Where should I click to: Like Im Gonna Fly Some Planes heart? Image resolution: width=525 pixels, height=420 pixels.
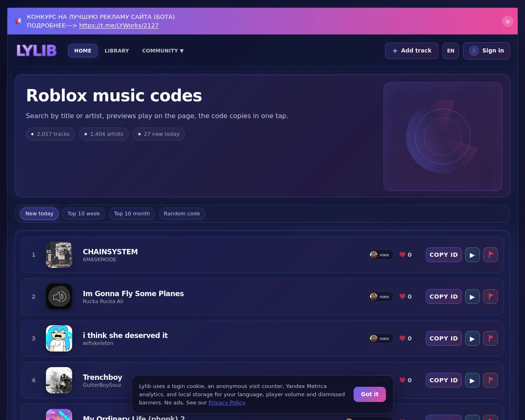pyautogui.click(x=402, y=297)
